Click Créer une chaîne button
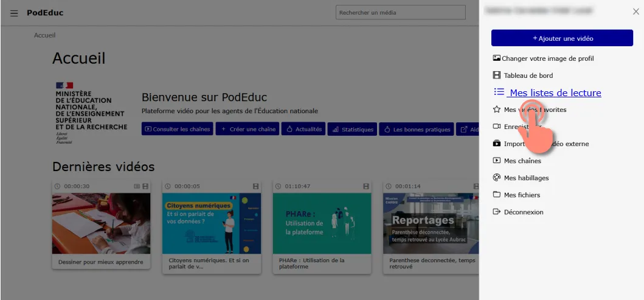Screen dimensions: 644x300 tap(248, 129)
